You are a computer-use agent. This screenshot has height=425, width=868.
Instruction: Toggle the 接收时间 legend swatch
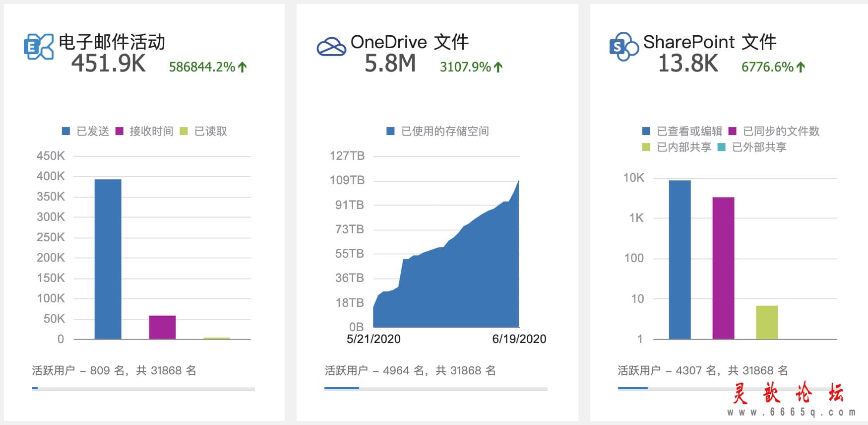click(x=119, y=131)
